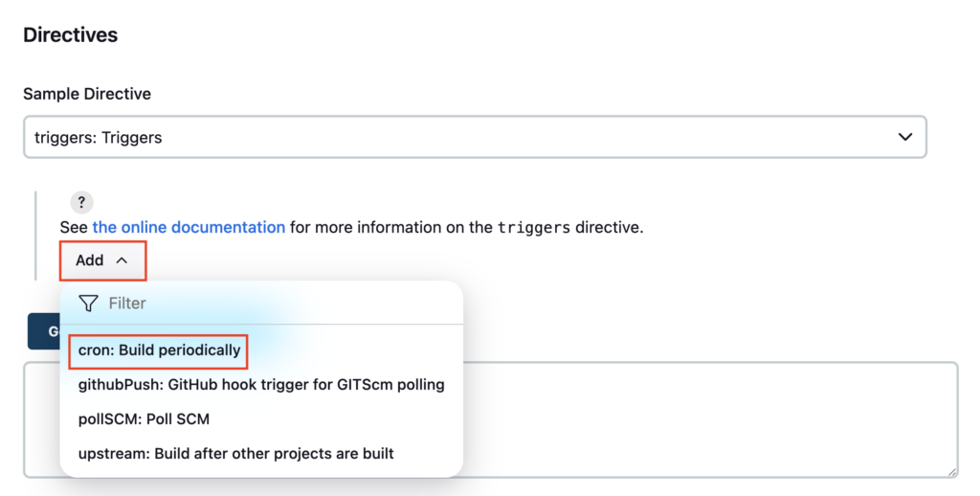This screenshot has height=496, width=980.
Task: Select the 'triggers: Triggers' selected value text
Action: 99,138
